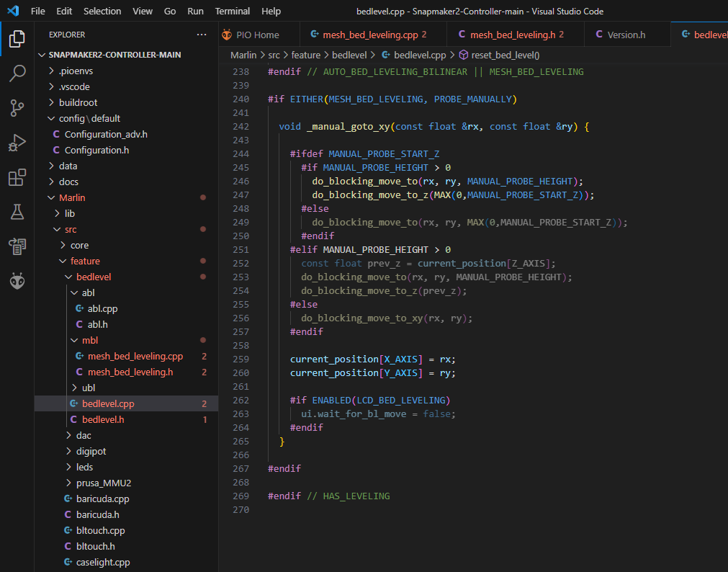Click the abl.cpp file icon

(x=79, y=308)
